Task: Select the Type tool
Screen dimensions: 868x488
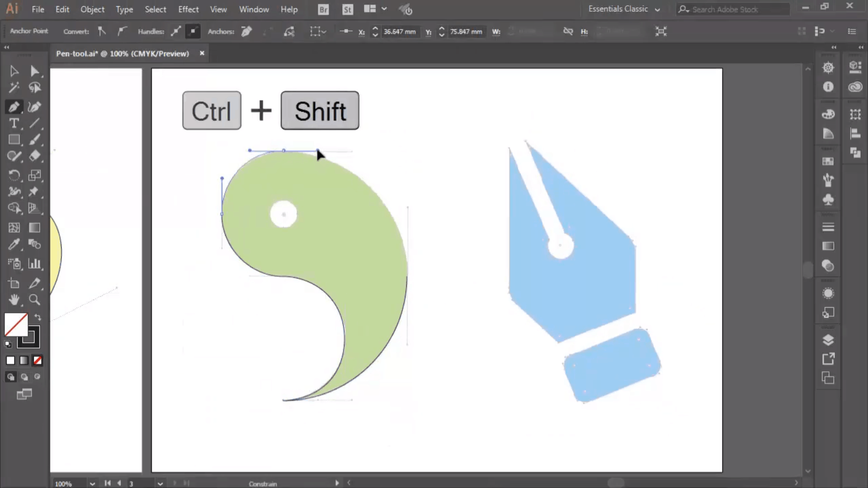Action: click(14, 123)
